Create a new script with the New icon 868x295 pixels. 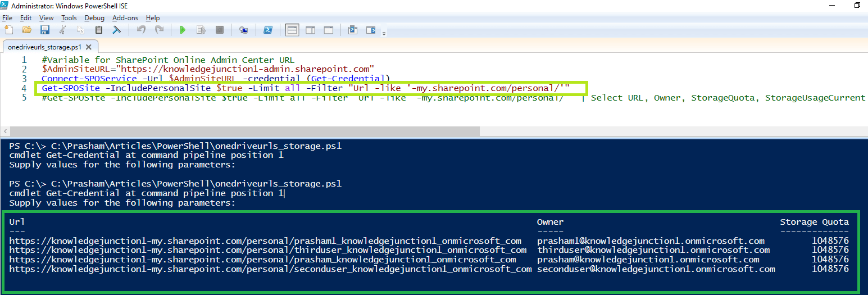click(8, 30)
